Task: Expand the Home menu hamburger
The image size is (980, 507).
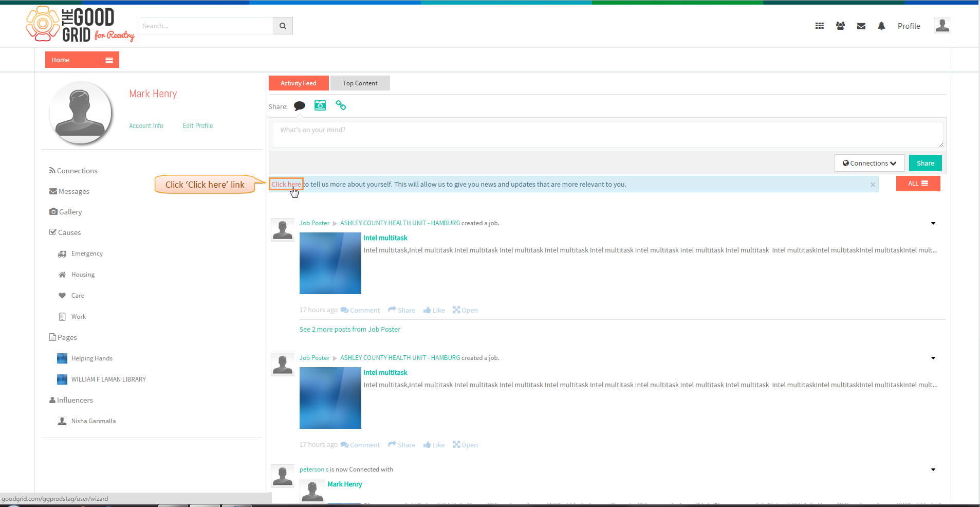Action: tap(109, 60)
